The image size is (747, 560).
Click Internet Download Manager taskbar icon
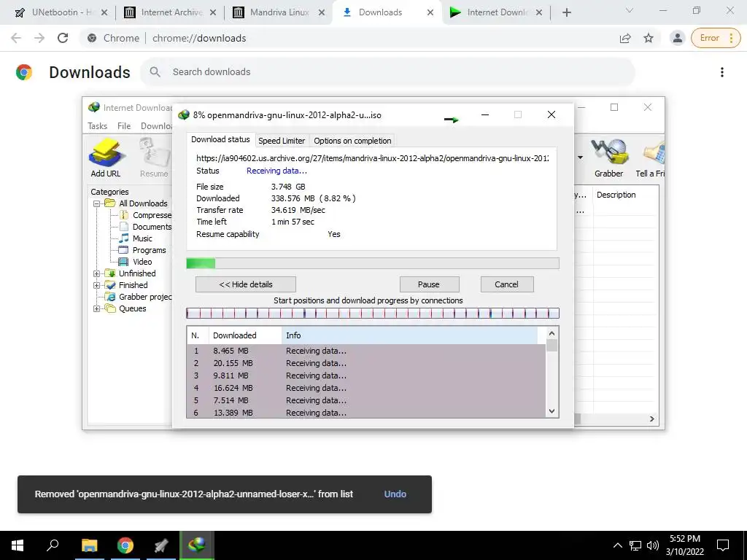197,545
